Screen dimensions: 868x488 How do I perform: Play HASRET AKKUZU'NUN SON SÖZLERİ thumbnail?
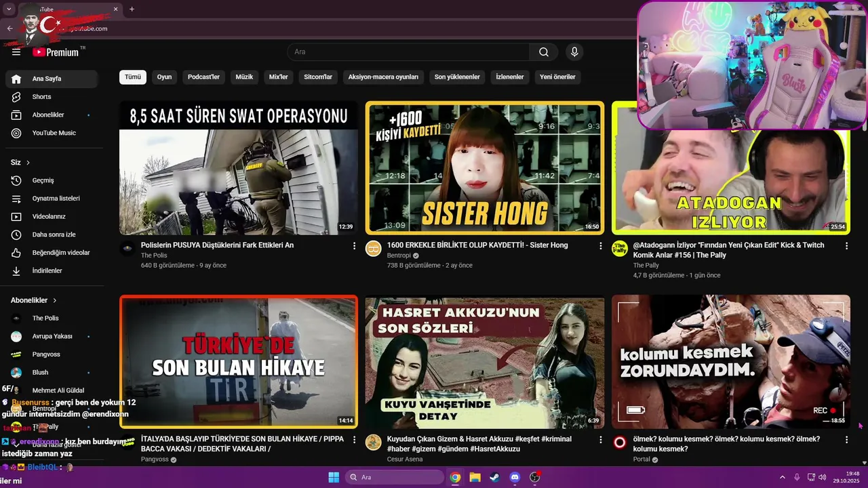pos(485,362)
